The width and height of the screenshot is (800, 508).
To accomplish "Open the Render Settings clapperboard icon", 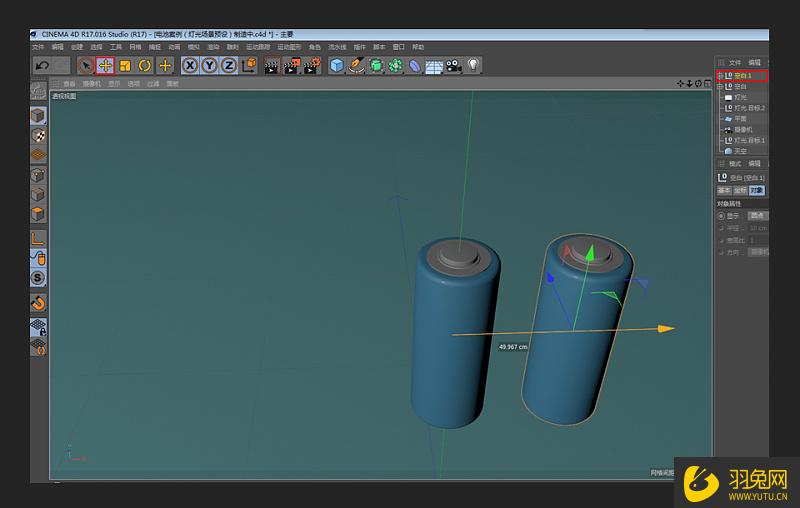I will 312,65.
